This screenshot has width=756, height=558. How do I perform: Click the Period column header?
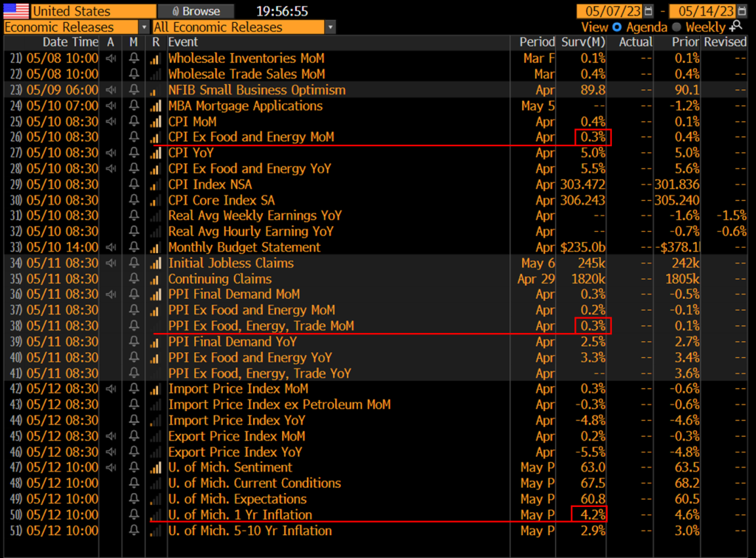pyautogui.click(x=537, y=42)
